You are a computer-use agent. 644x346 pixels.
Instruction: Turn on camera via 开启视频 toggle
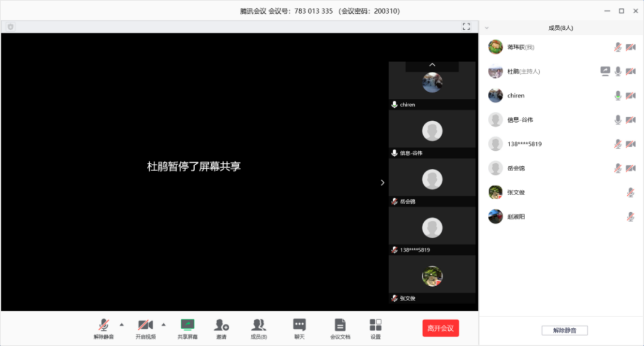point(145,325)
